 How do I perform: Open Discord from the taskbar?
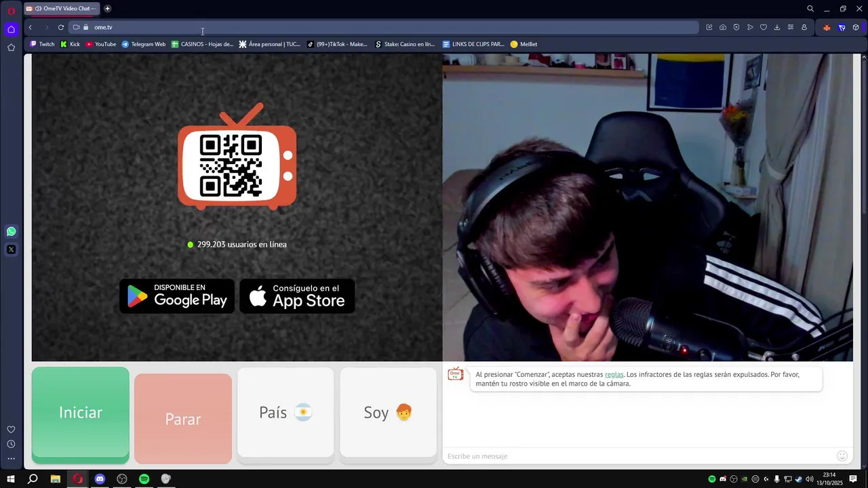coord(100,479)
